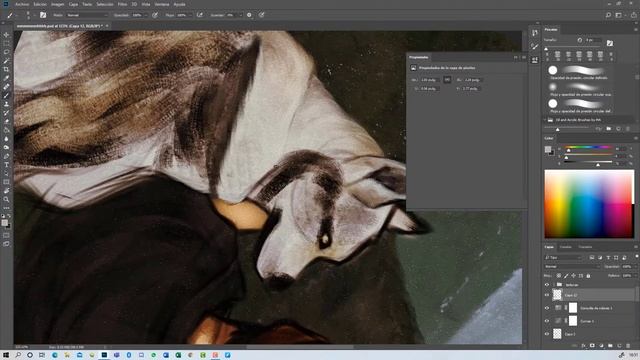The image size is (640, 360).
Task: Click inside the color spectrum picker
Action: coord(589,204)
